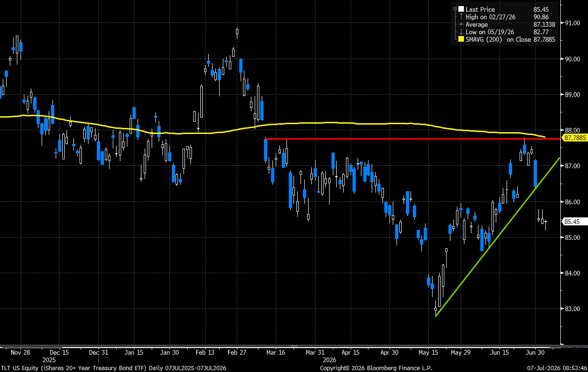The width and height of the screenshot is (588, 372).
Task: Click the "Jun 30" date axis label
Action: [535, 352]
